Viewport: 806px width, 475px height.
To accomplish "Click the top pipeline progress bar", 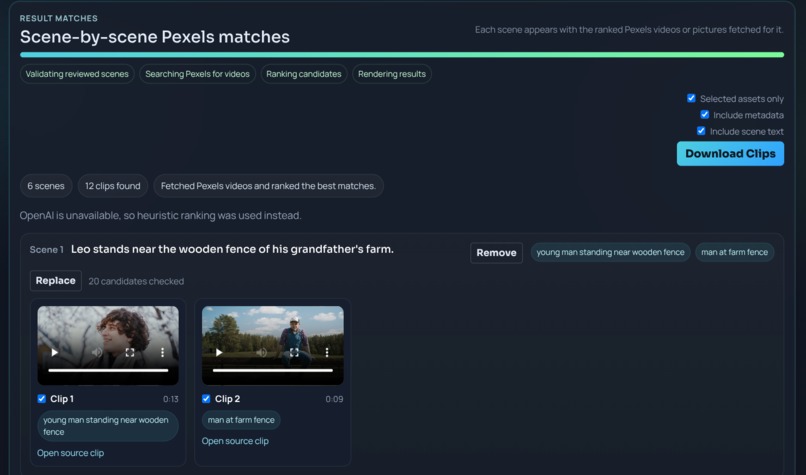I will point(402,54).
